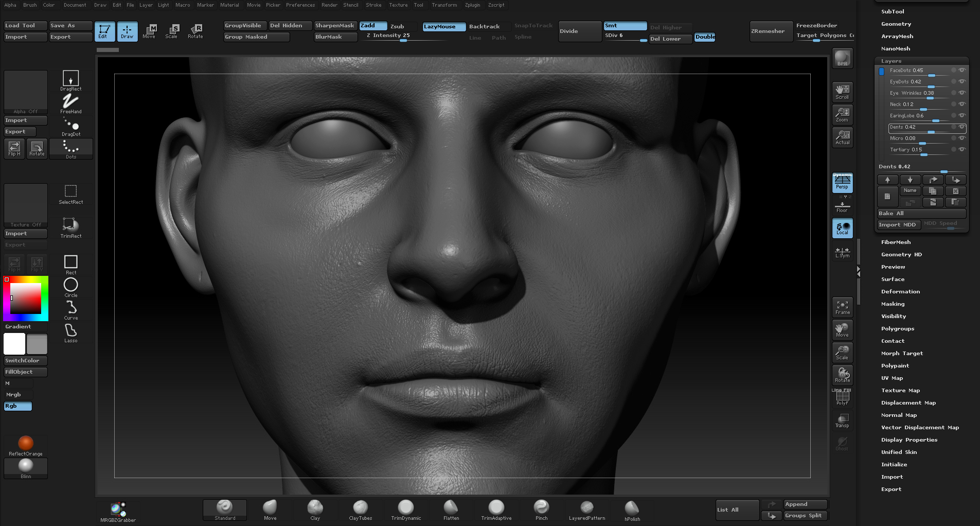
Task: Toggle Transp transparency mode
Action: tap(842, 420)
